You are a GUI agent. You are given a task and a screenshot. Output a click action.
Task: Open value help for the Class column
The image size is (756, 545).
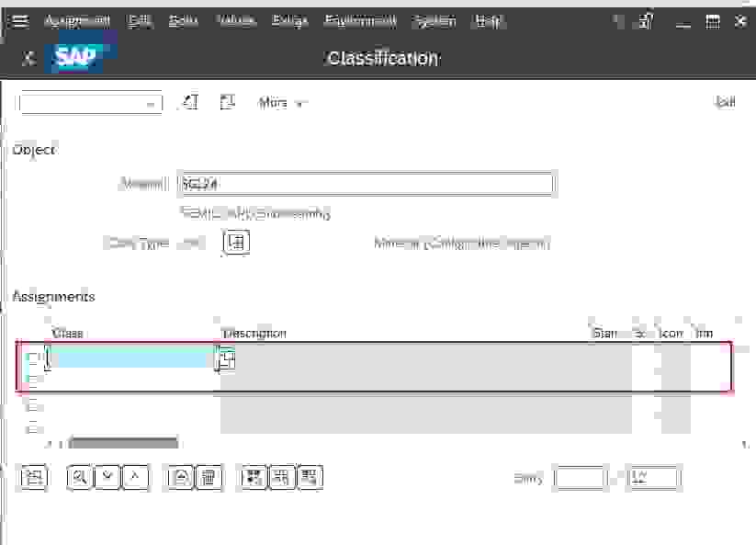224,359
